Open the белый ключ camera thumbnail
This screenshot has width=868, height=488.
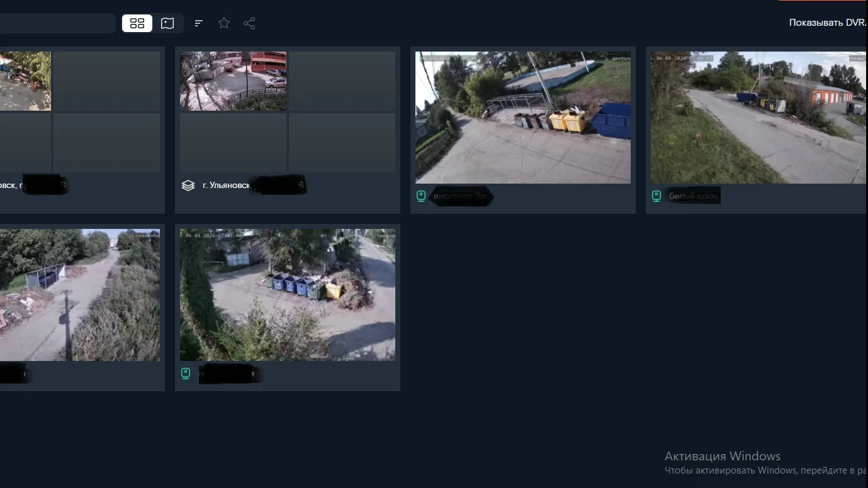[758, 118]
